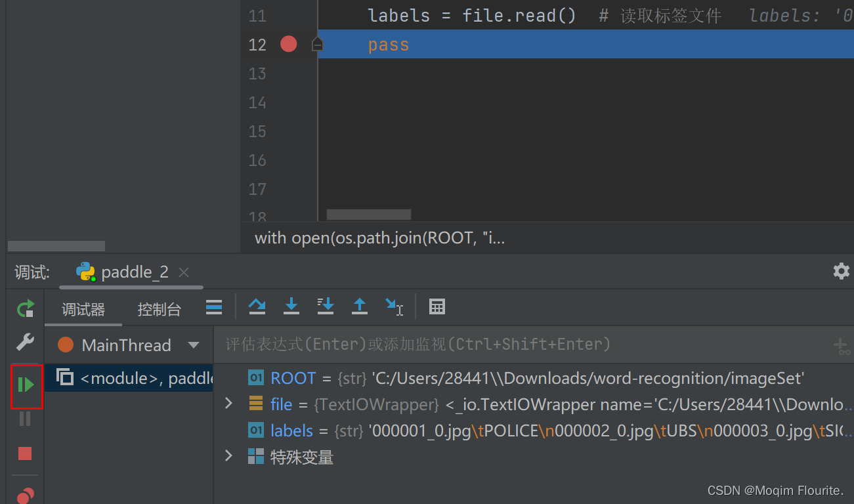Click the Step Into icon
Viewport: 854px width, 504px height.
coord(291,306)
